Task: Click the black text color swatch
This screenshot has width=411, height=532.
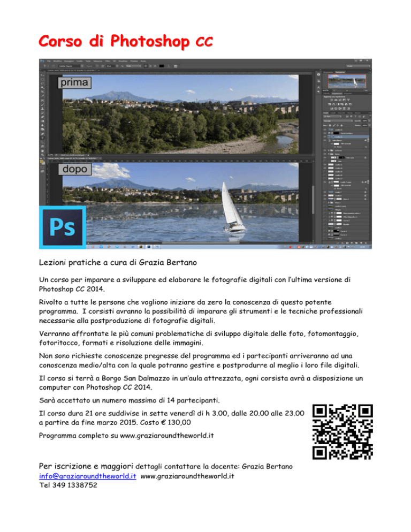Action: pyautogui.click(x=162, y=66)
